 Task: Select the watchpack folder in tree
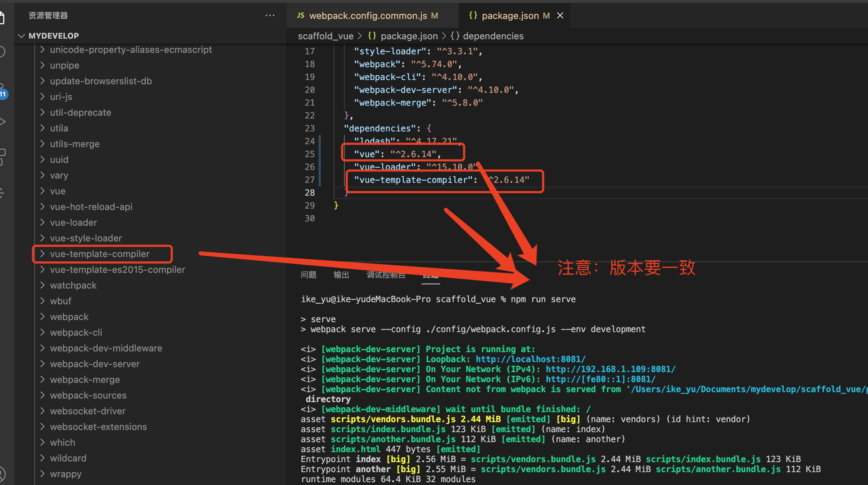point(73,285)
